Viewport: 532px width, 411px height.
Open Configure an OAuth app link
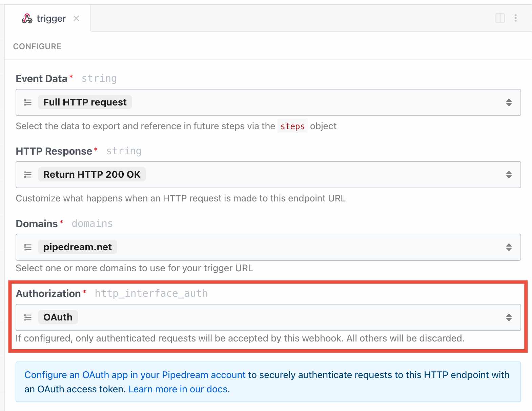tap(135, 375)
